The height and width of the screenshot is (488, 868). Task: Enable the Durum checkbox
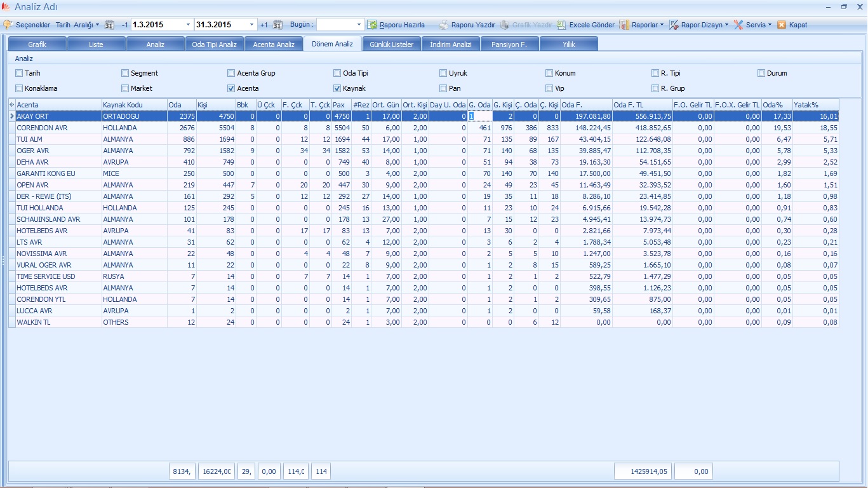tap(761, 73)
